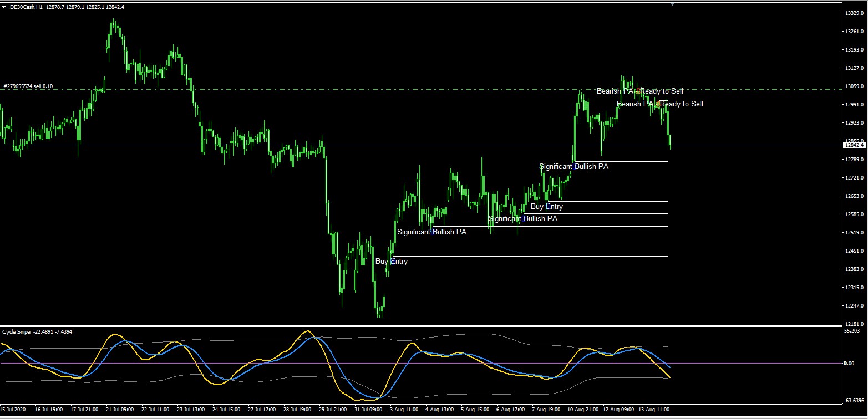Click the 13 Aug 11:00 mark on time axis

pyautogui.click(x=654, y=410)
